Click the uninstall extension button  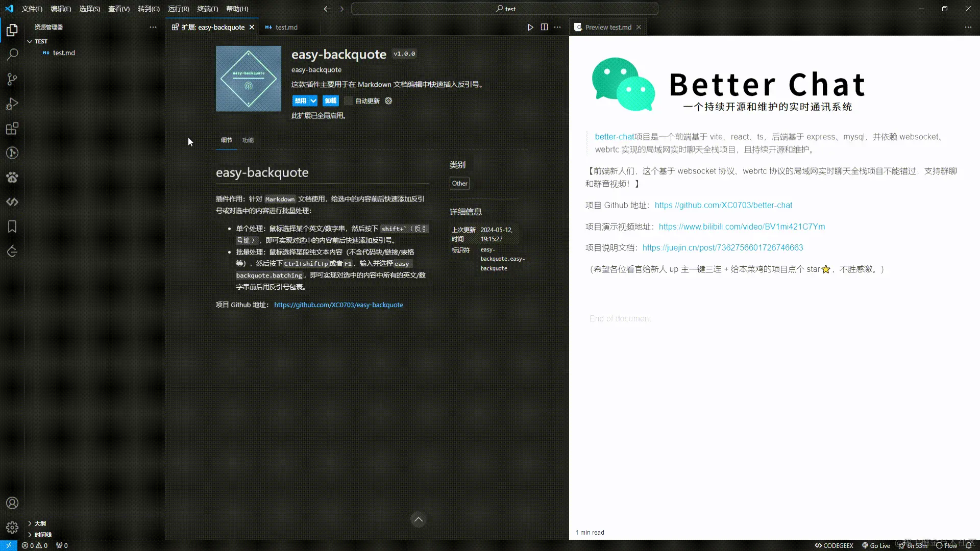point(331,101)
